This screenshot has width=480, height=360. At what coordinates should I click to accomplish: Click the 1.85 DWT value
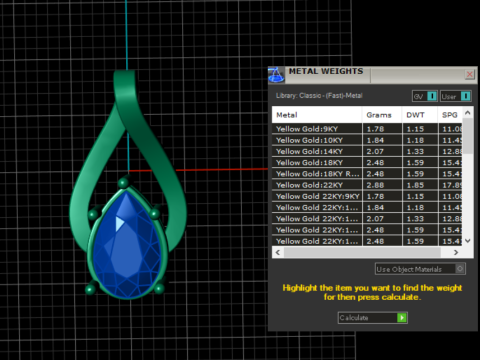coord(415,185)
